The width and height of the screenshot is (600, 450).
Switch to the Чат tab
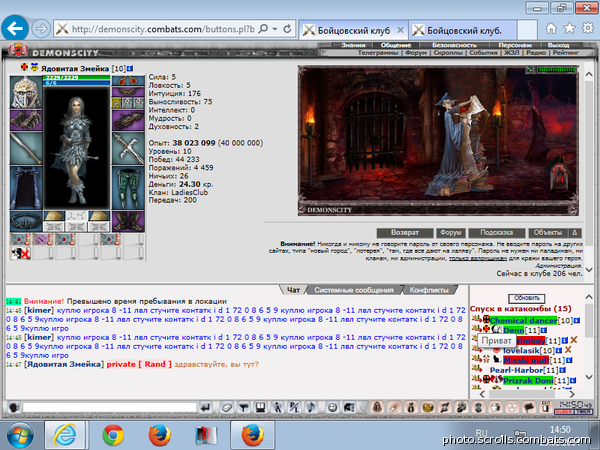click(x=293, y=290)
